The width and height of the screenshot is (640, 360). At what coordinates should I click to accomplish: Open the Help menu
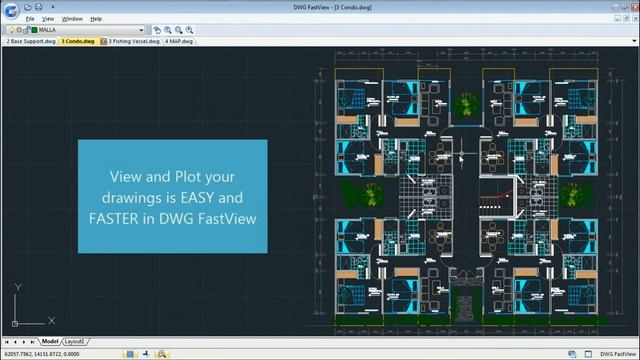point(96,19)
